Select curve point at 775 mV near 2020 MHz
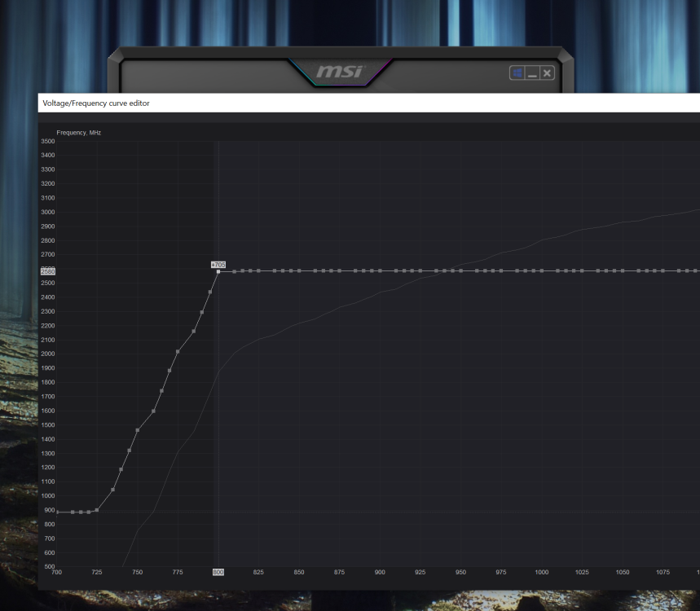Viewport: 700px width, 611px height. 178,352
